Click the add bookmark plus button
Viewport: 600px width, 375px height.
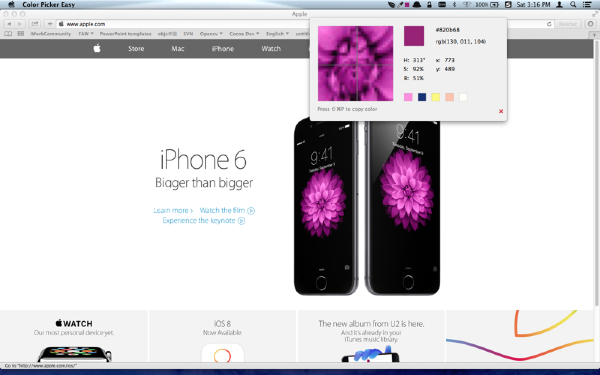point(50,24)
